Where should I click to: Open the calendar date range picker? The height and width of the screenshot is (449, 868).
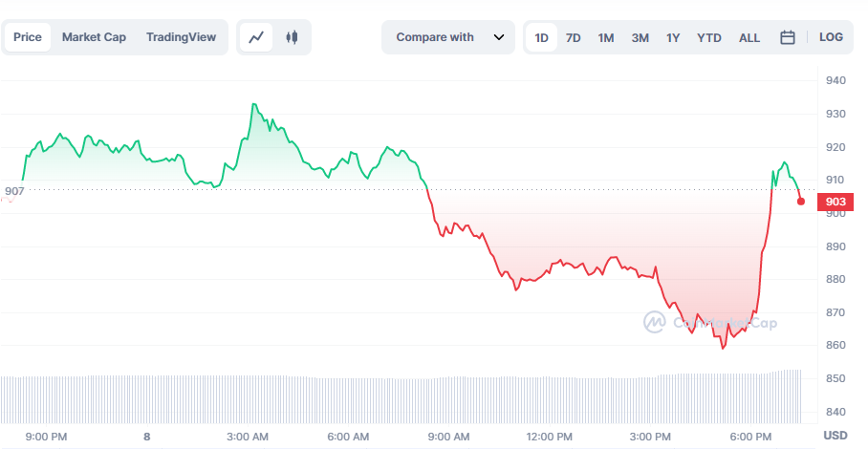(x=788, y=37)
